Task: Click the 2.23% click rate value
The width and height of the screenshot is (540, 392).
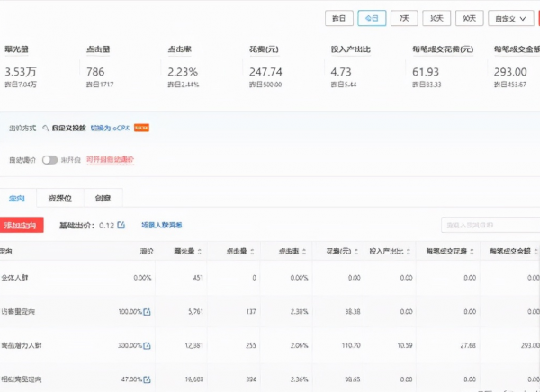Action: (x=183, y=72)
